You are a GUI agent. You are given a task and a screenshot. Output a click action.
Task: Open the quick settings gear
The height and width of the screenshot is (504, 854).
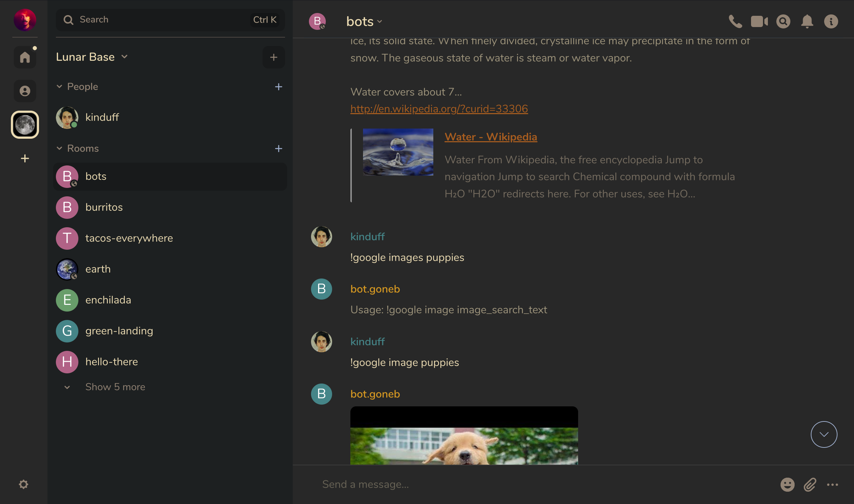(24, 484)
